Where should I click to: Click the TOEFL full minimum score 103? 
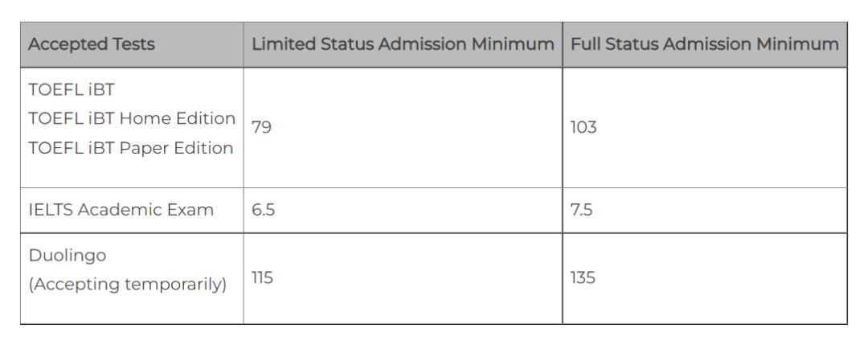[583, 127]
